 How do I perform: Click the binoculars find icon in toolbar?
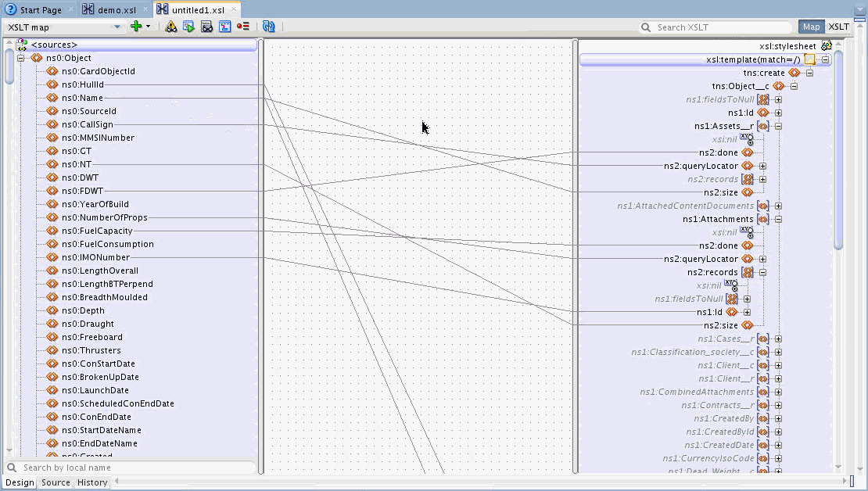(x=207, y=27)
